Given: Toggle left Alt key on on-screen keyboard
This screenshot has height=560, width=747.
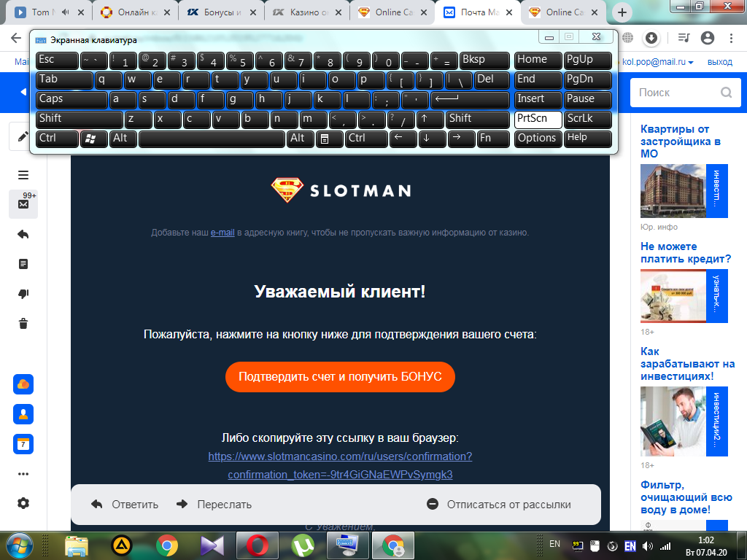Looking at the screenshot, I should tap(123, 139).
